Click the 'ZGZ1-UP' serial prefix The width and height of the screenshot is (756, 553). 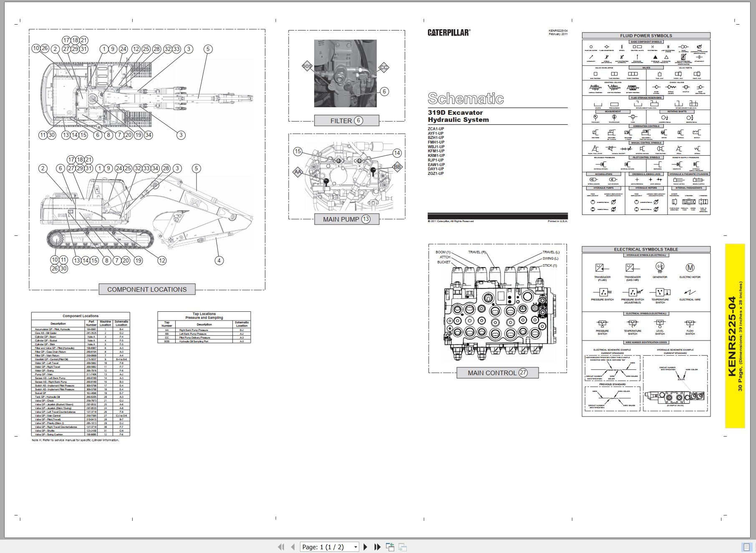(x=436, y=173)
